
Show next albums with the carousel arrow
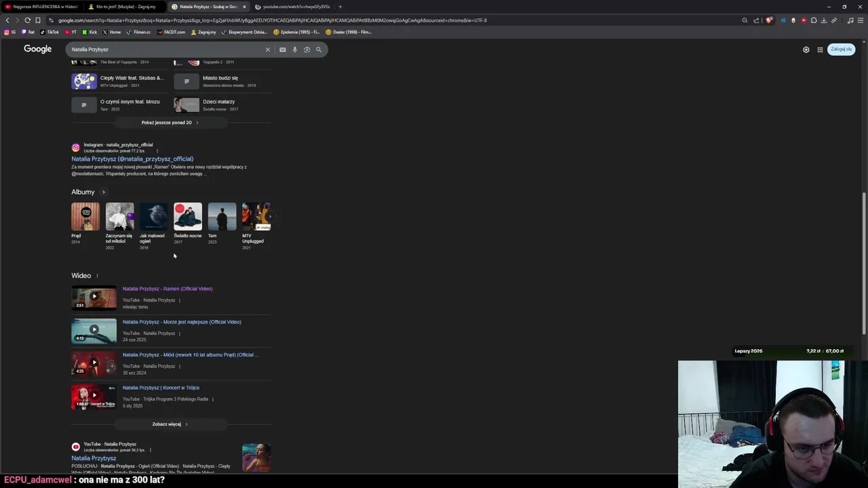[269, 217]
